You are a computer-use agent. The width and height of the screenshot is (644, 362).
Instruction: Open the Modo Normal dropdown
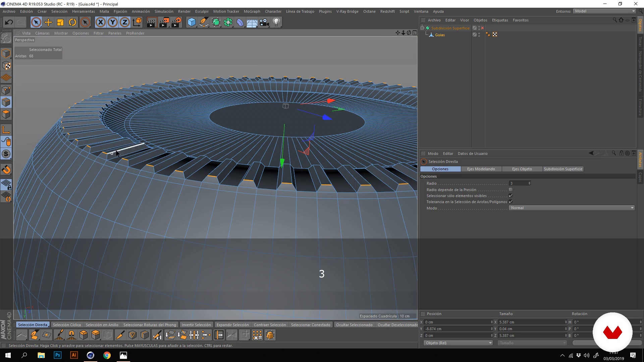(572, 208)
